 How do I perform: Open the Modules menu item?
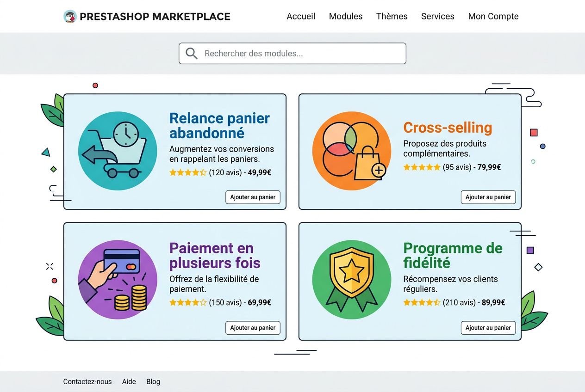[x=346, y=16]
